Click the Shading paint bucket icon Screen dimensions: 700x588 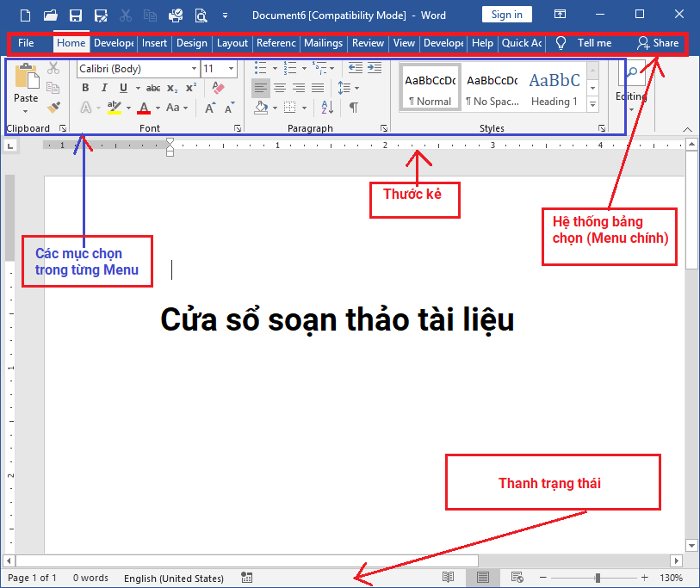pos(261,108)
